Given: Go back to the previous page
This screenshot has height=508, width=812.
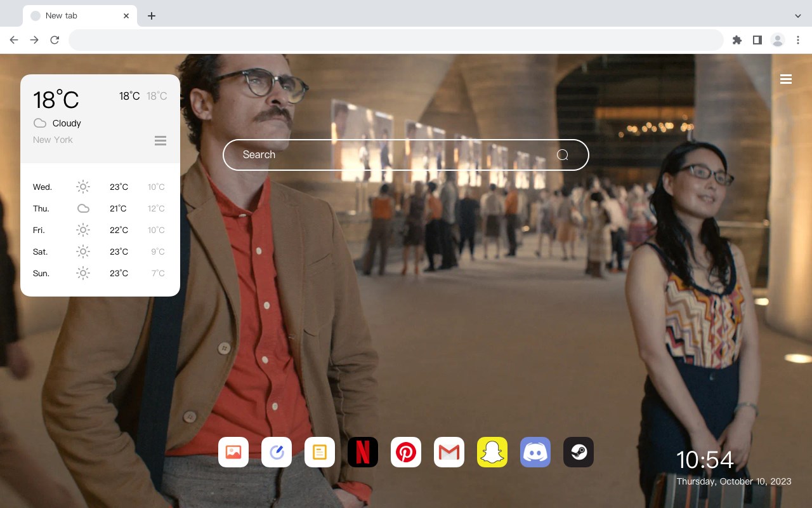Looking at the screenshot, I should tap(14, 40).
